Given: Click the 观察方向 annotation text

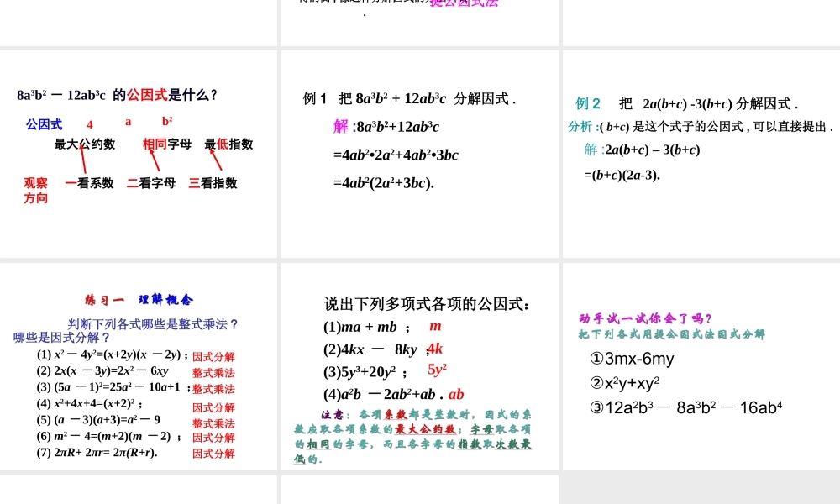Looking at the screenshot, I should coord(35,190).
